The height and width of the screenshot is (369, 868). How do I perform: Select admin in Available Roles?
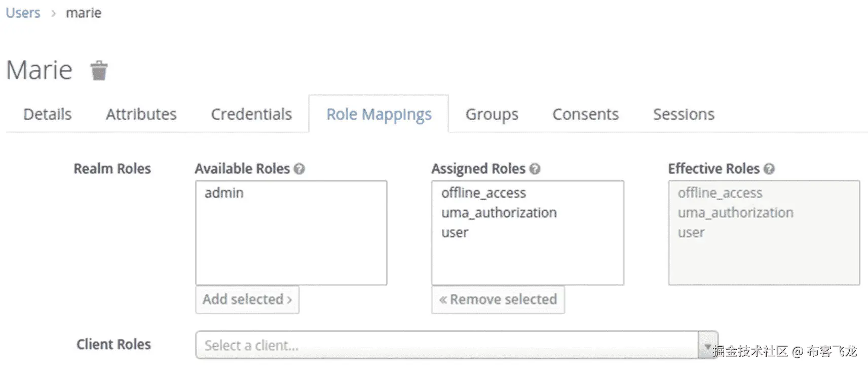(x=224, y=193)
